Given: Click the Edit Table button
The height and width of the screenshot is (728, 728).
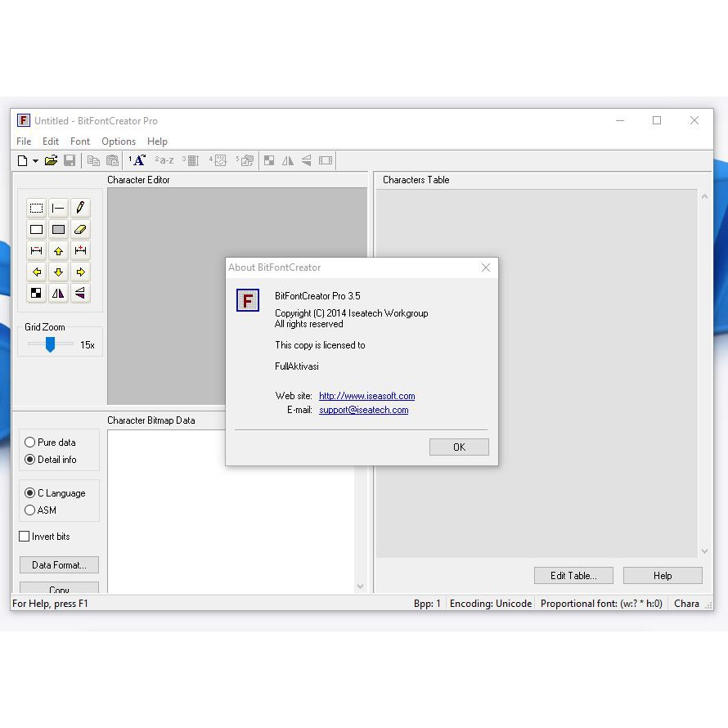Looking at the screenshot, I should pyautogui.click(x=573, y=575).
